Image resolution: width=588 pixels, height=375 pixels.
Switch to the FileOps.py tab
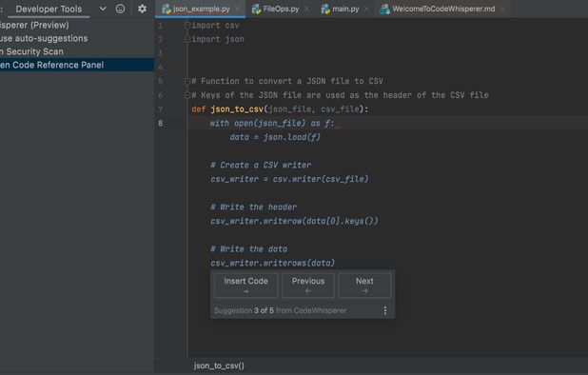click(281, 9)
